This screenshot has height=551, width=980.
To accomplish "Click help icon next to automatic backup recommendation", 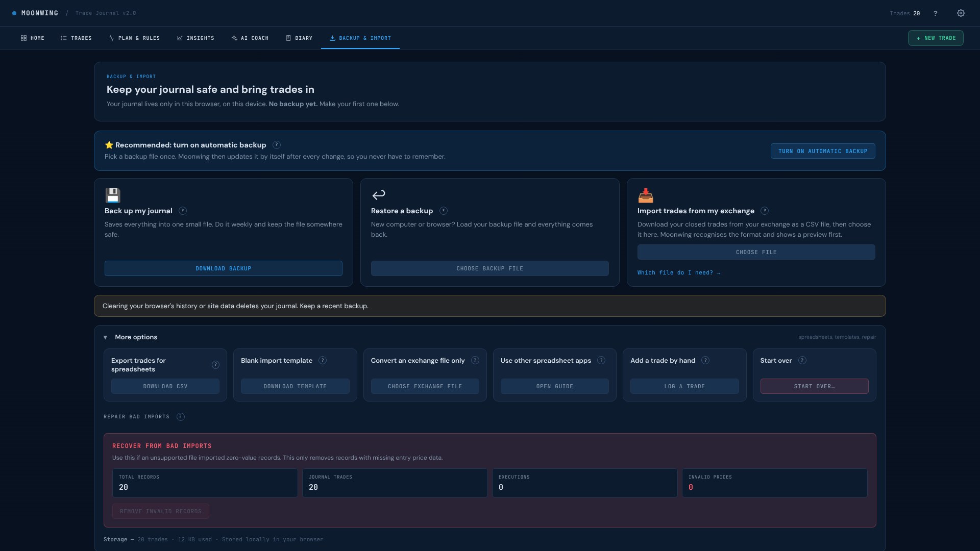I will click(277, 145).
